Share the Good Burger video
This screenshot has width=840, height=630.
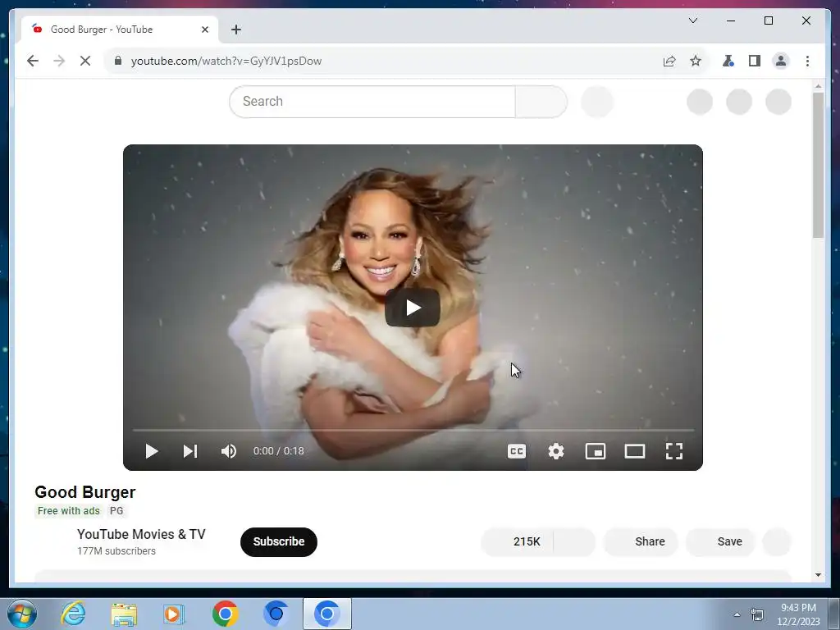[x=641, y=541]
